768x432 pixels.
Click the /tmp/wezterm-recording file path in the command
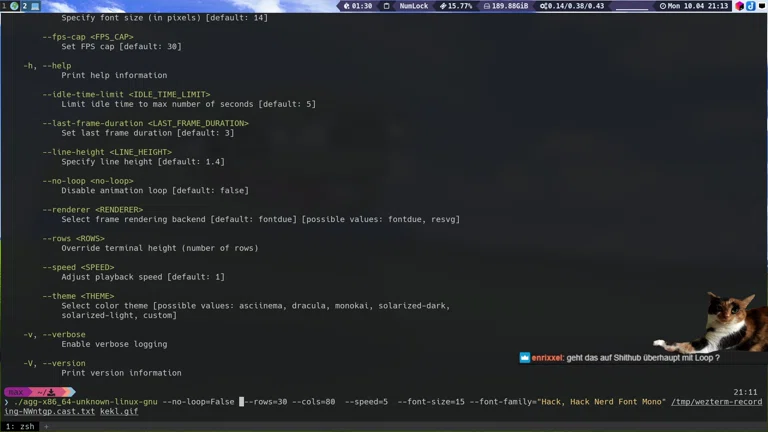(x=716, y=402)
